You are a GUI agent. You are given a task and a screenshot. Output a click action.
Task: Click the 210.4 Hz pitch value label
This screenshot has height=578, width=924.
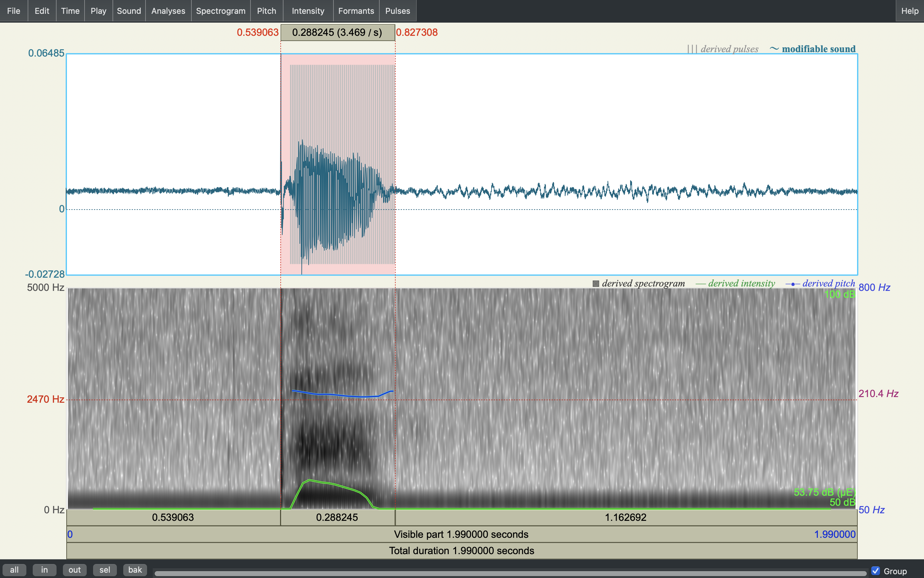[878, 394]
